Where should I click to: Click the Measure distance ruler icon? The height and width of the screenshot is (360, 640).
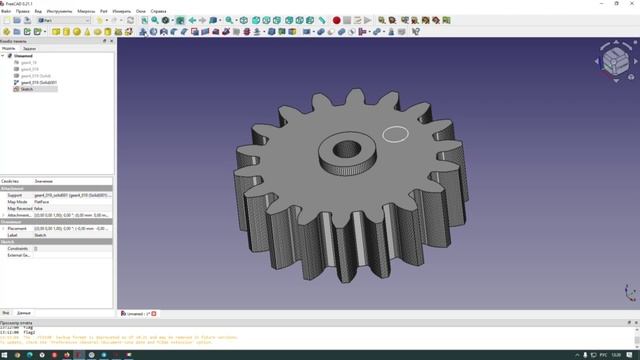[322, 20]
